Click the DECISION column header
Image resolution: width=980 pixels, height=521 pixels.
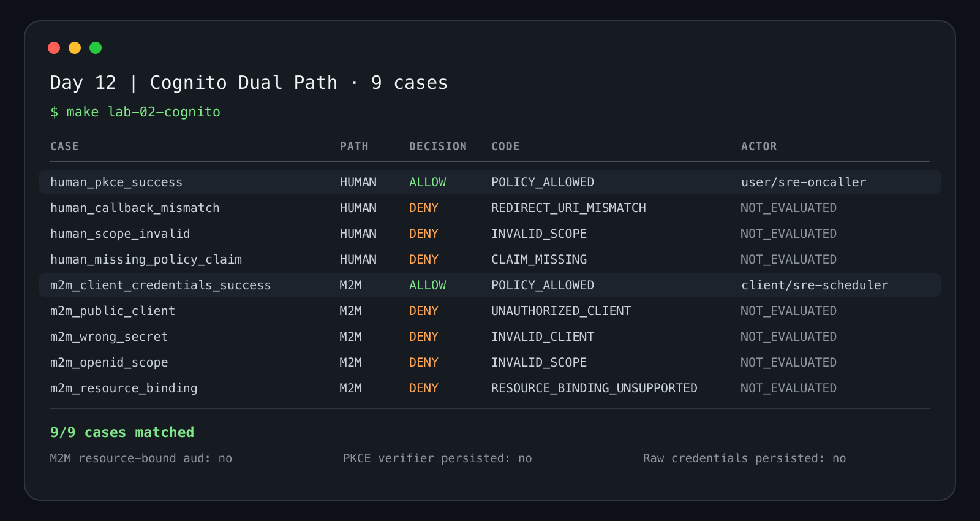[x=438, y=146]
